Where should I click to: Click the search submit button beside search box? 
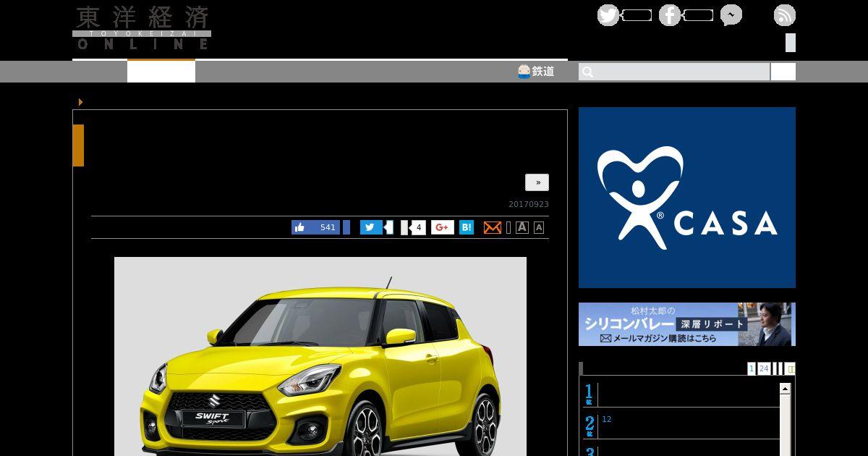[783, 72]
